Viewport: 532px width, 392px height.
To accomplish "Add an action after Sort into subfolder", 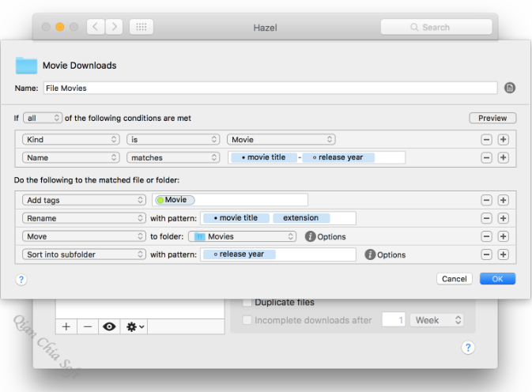I will [x=504, y=254].
